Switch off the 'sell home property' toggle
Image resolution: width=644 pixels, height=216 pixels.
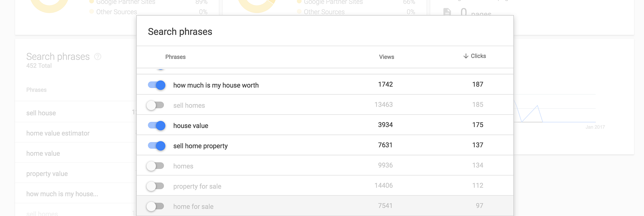click(156, 146)
